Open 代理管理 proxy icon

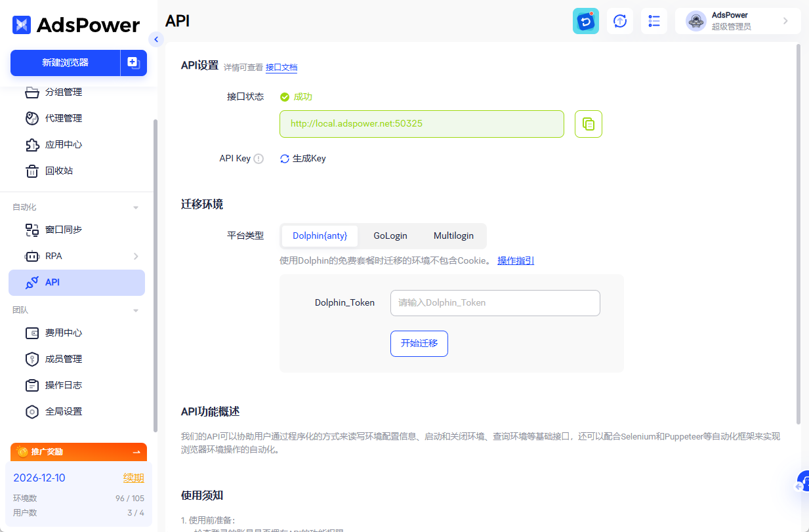[x=32, y=118]
